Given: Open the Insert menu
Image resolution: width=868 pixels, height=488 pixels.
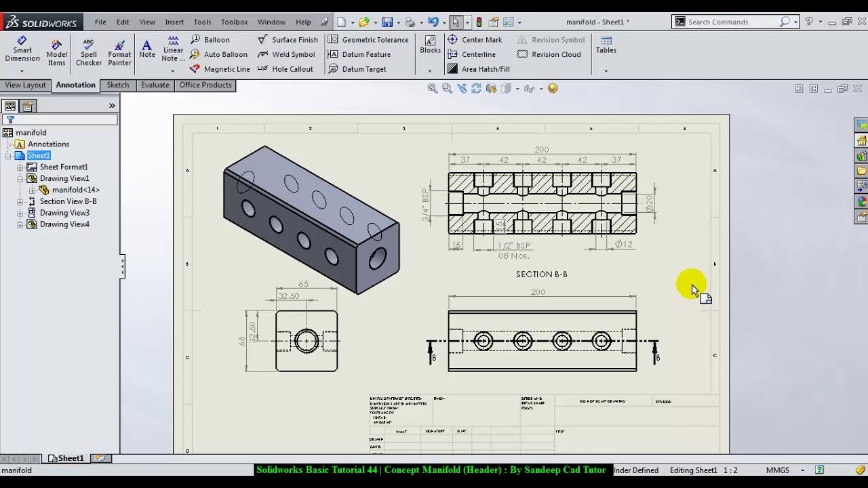Looking at the screenshot, I should point(174,22).
